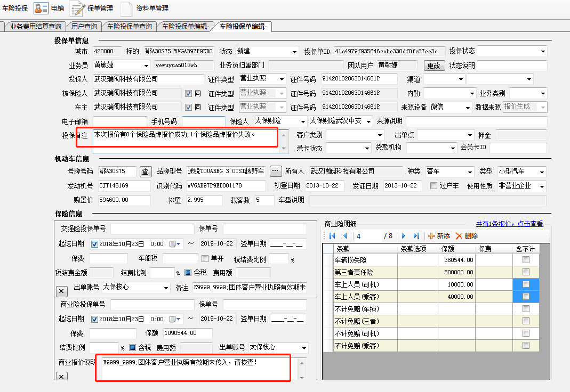The height and width of the screenshot is (392, 570).
Task: Switch to 业务费用结算查询 tab
Action: 35,26
